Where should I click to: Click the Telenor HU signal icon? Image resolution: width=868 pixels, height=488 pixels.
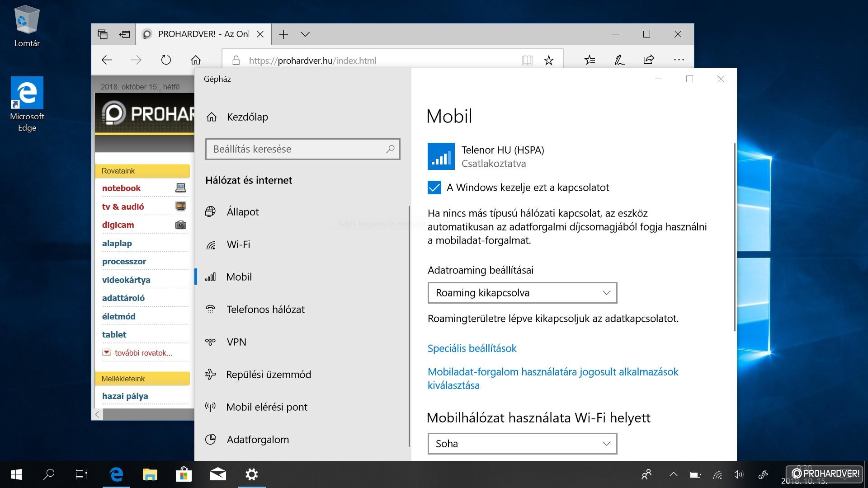[441, 156]
